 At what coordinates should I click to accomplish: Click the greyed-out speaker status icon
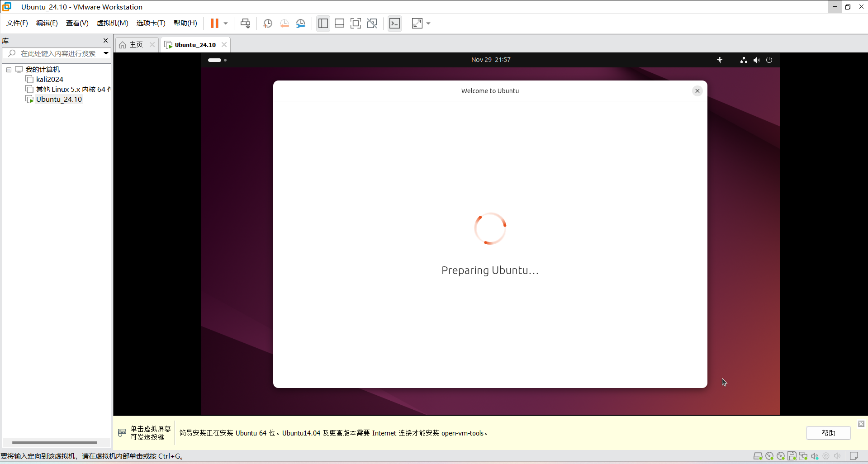pos(837,456)
